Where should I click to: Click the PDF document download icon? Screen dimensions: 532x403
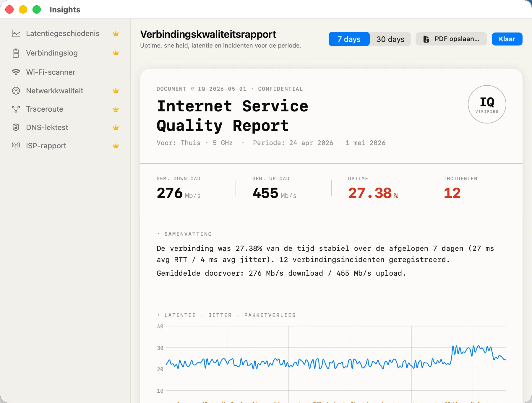pos(426,39)
